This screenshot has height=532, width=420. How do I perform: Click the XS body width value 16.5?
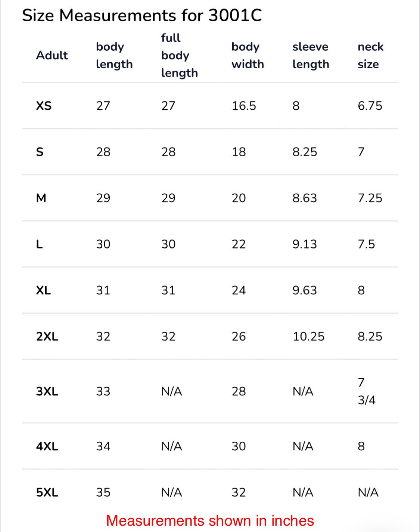[244, 106]
